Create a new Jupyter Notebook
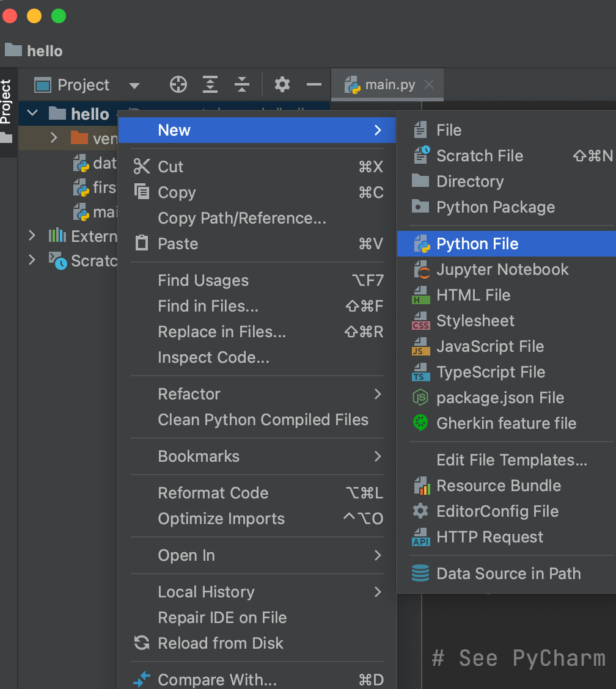The image size is (616, 689). click(507, 269)
